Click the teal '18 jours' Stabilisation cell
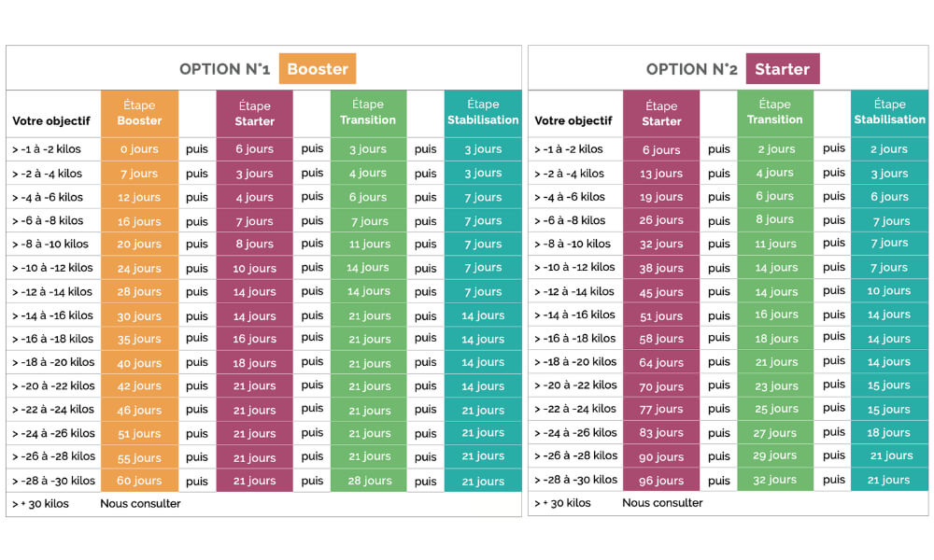 tap(889, 433)
